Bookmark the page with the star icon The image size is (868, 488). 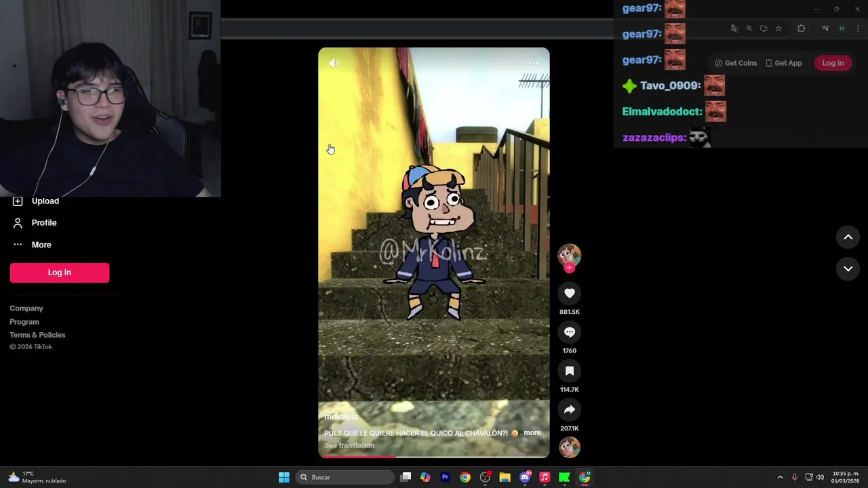pyautogui.click(x=778, y=28)
